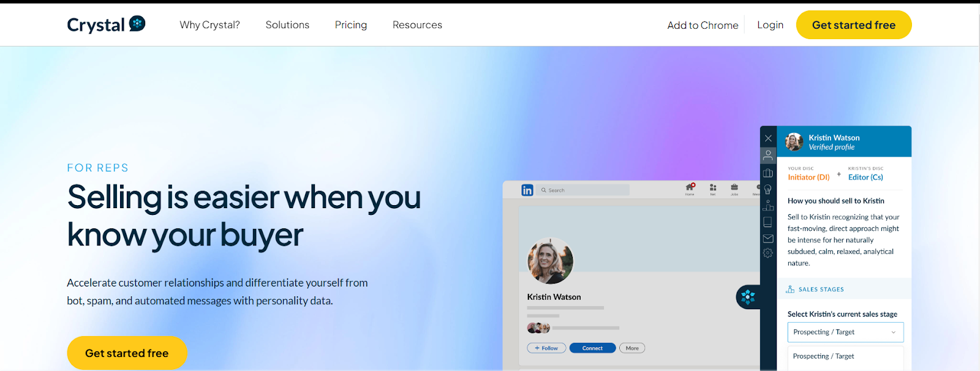Click the LinkedIn Jobs icon

coord(734,189)
